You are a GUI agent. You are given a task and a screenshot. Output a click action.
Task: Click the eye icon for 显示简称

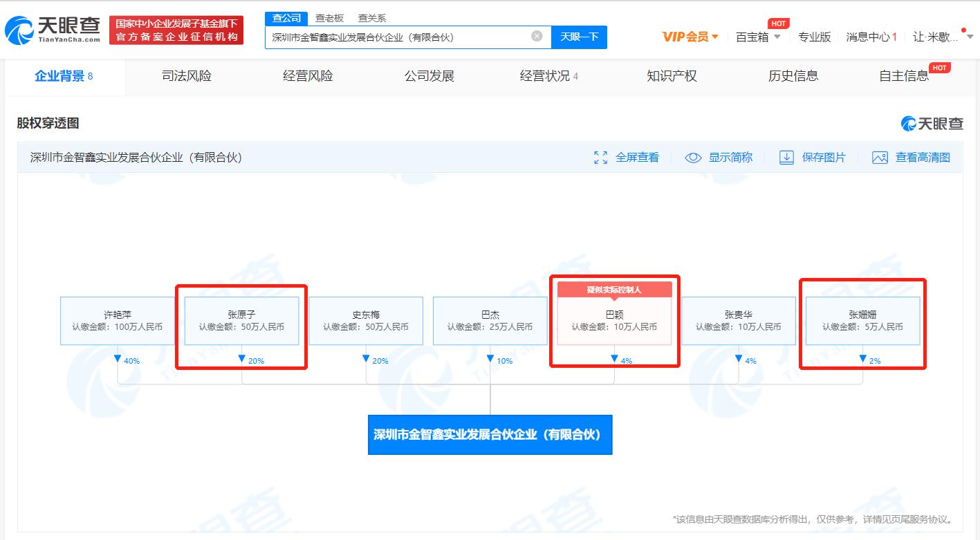pyautogui.click(x=693, y=158)
